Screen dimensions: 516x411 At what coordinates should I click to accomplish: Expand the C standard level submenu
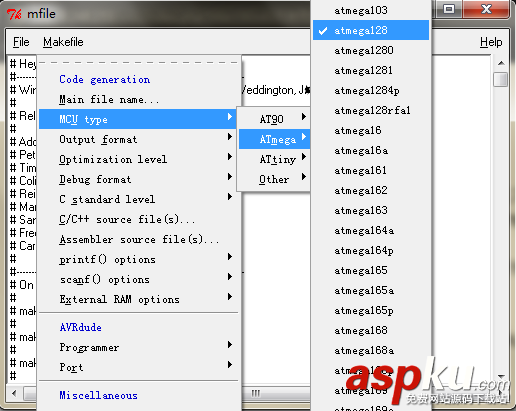pyautogui.click(x=139, y=199)
